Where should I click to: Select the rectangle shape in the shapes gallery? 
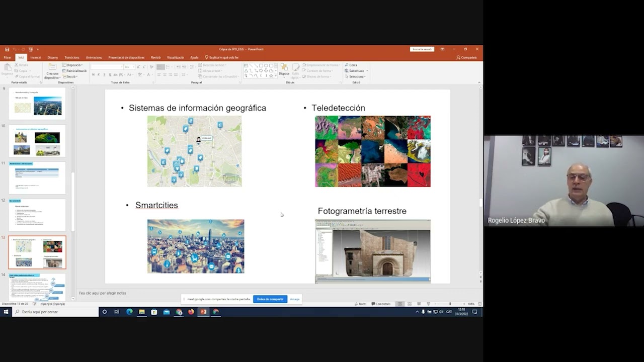(261, 65)
